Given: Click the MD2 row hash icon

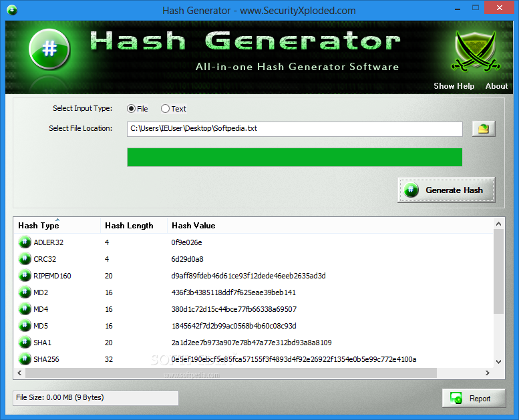Looking at the screenshot, I should point(25,292).
